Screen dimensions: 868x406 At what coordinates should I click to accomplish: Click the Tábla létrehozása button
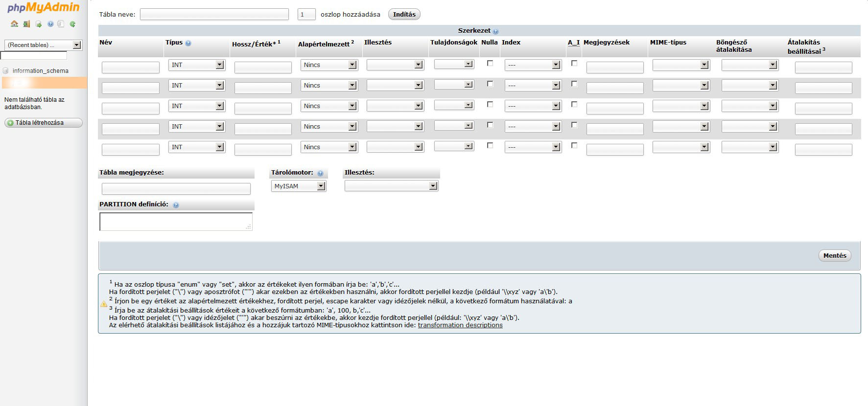coord(43,123)
